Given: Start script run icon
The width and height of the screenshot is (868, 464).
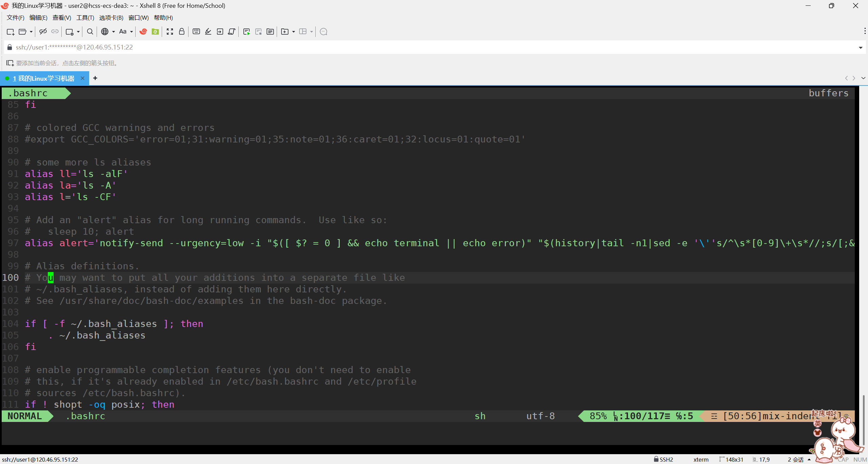Looking at the screenshot, I should click(246, 32).
